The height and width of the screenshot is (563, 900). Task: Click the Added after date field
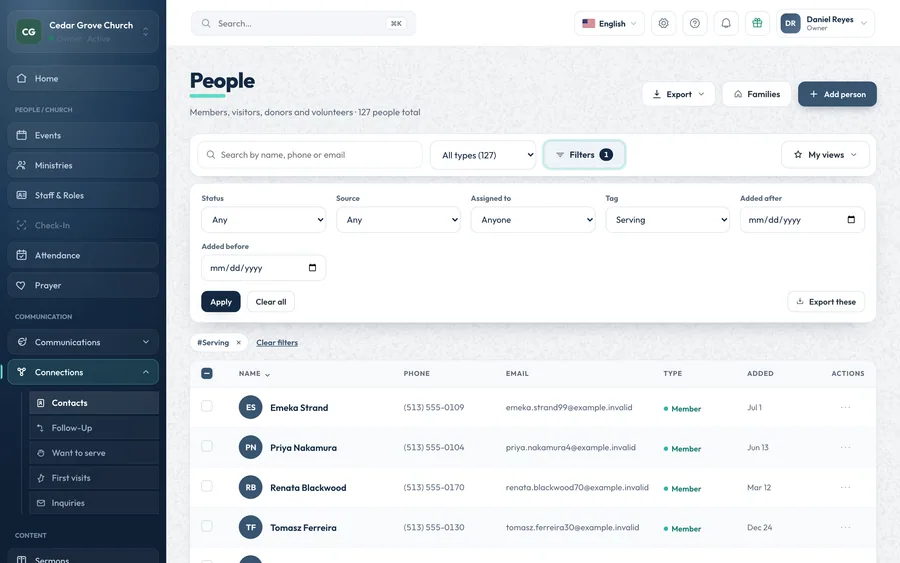coord(802,220)
